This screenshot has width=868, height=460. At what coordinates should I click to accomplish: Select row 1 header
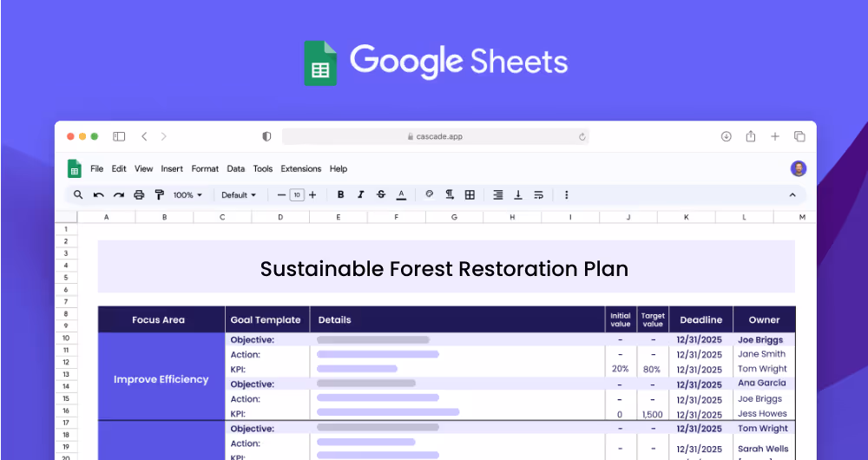[67, 229]
